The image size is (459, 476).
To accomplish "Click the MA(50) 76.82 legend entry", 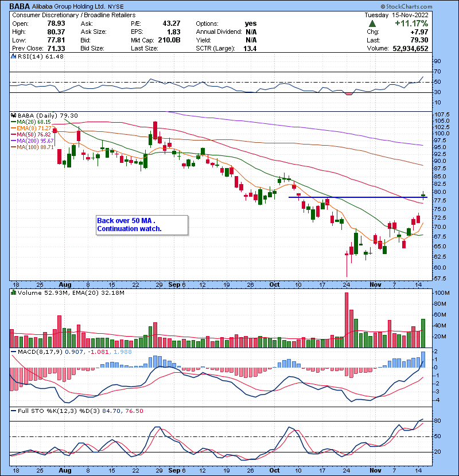I will click(x=32, y=135).
